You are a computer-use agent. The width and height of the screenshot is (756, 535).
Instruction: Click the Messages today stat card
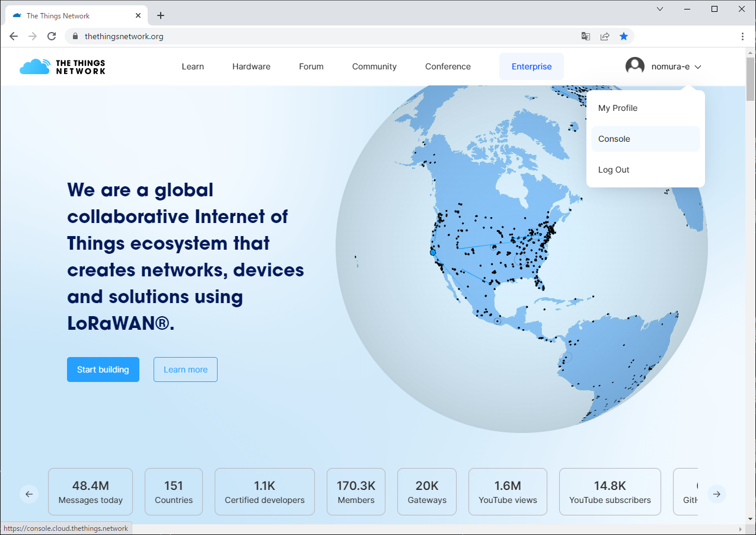pos(90,492)
